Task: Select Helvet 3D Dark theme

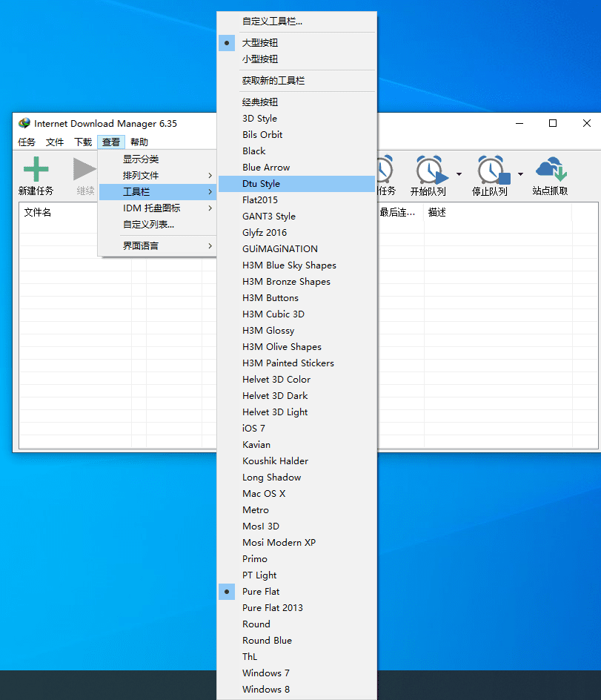Action: click(x=296, y=395)
